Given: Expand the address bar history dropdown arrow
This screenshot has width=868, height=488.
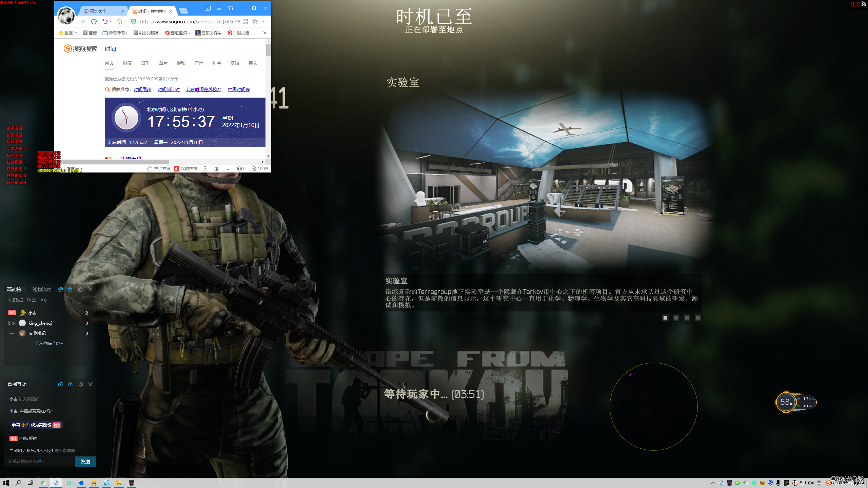Looking at the screenshot, I should click(x=263, y=22).
